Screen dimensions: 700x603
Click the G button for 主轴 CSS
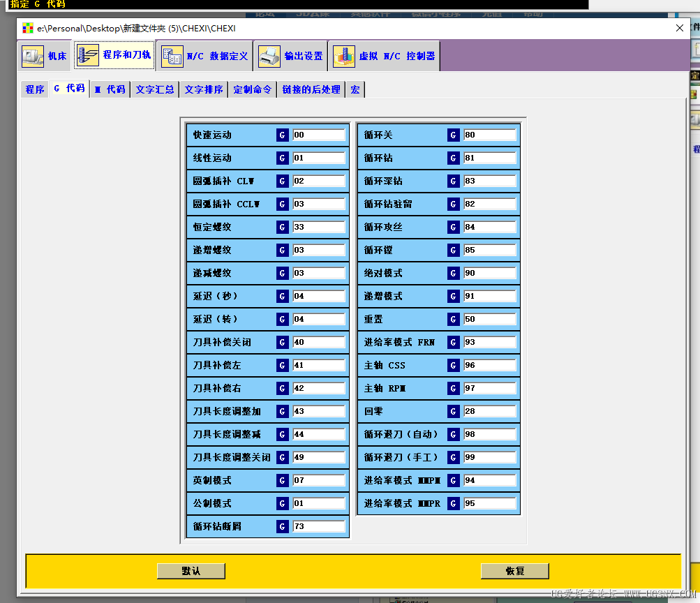(x=453, y=365)
